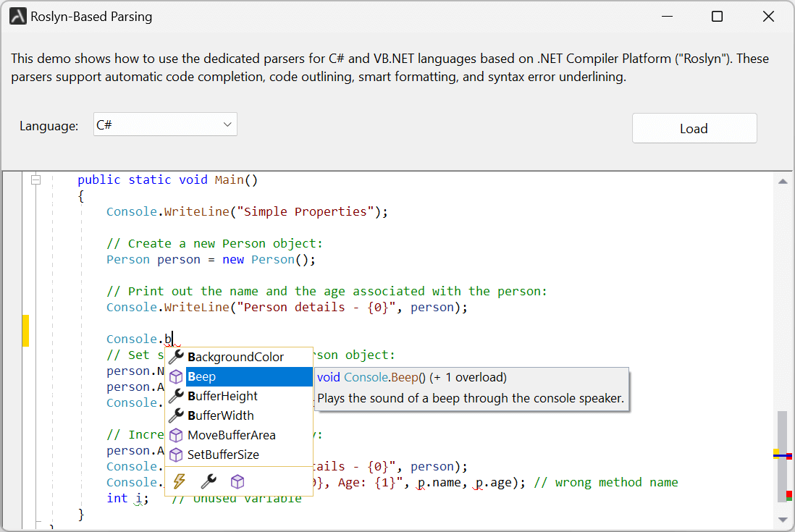Toggle the lightning bolt events filter
Viewport: 795px width, 532px height.
(x=180, y=481)
